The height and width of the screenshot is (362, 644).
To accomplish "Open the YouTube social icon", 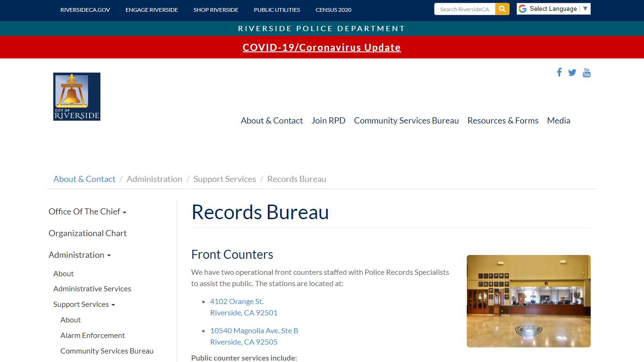I will (x=586, y=73).
